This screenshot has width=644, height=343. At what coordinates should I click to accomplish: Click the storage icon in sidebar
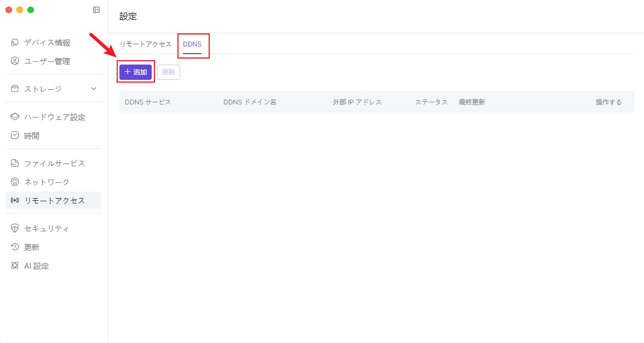pos(15,89)
